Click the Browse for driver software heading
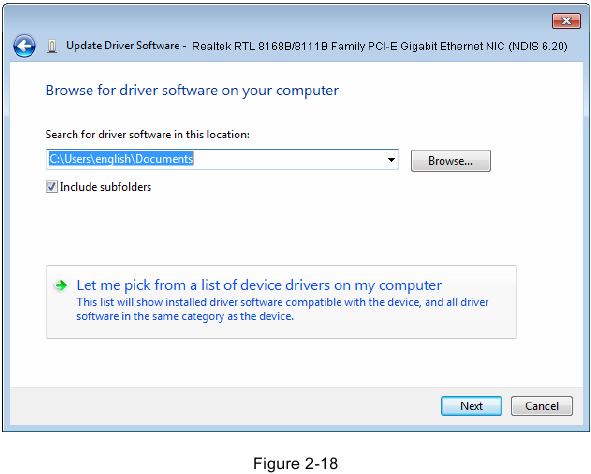 (192, 91)
